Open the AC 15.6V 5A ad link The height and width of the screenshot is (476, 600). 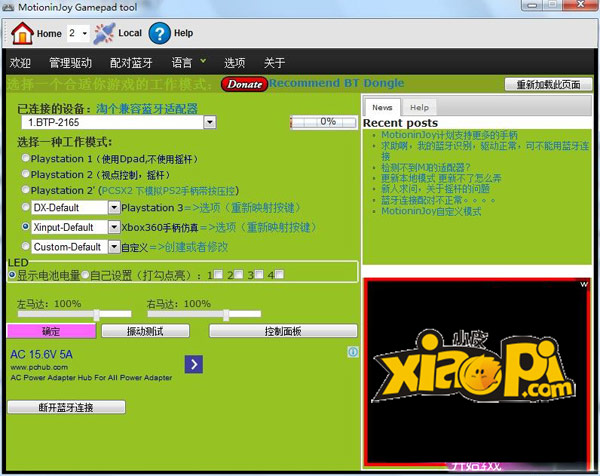point(41,354)
